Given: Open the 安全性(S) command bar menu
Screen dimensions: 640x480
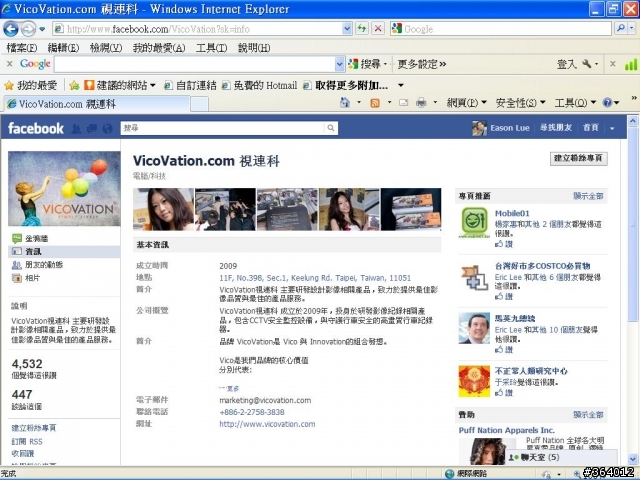Looking at the screenshot, I should click(x=521, y=102).
